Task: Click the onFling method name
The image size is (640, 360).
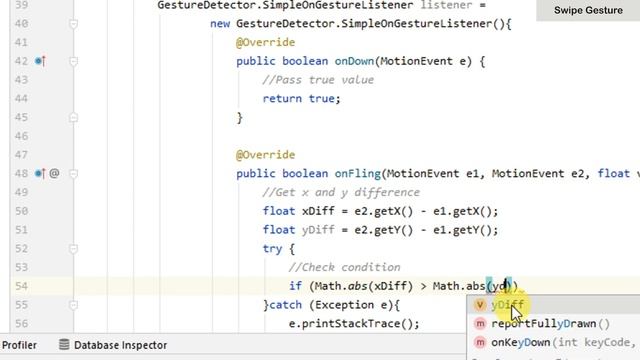Action: pyautogui.click(x=358, y=174)
